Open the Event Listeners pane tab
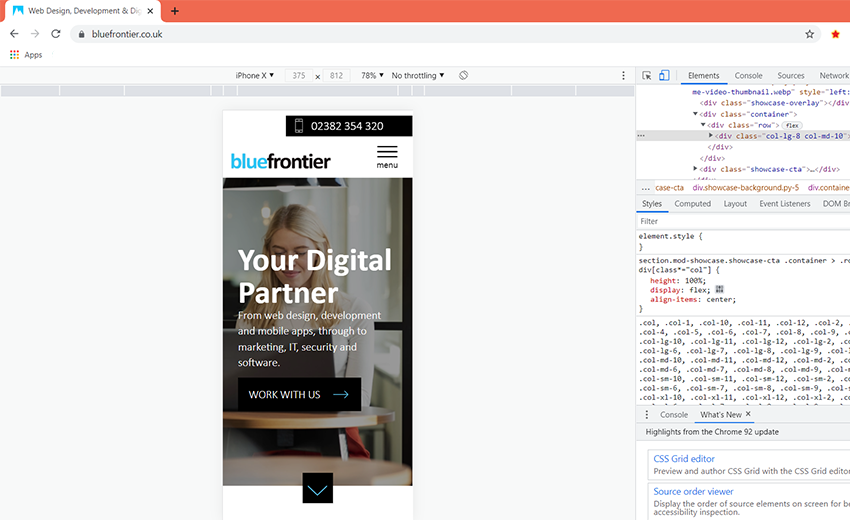Screen dimensions: 850x520 click(x=784, y=204)
